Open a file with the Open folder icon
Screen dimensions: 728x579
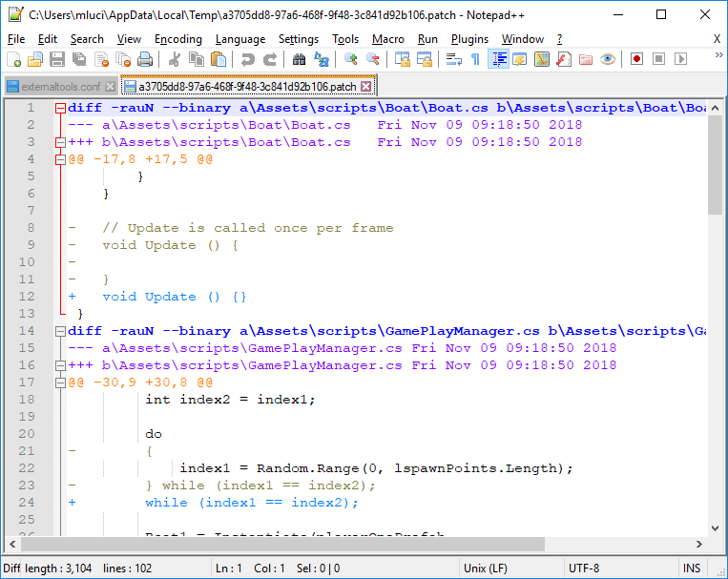[x=35, y=59]
